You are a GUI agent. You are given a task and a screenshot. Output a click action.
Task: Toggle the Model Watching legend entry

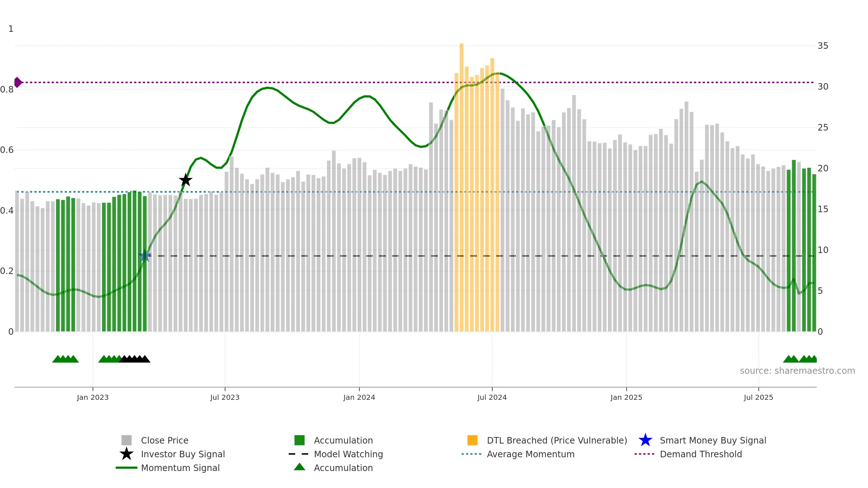click(336, 454)
